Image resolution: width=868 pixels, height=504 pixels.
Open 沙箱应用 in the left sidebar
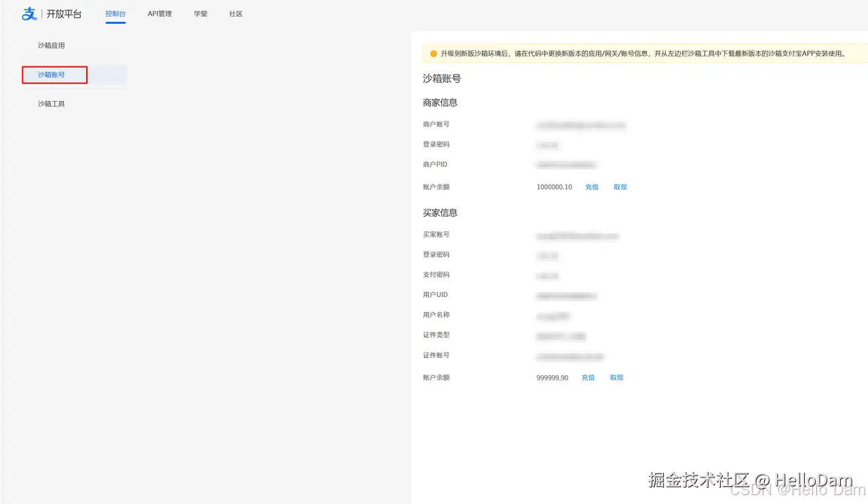[51, 45]
